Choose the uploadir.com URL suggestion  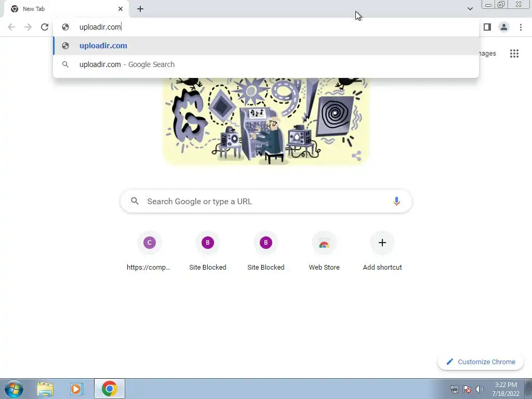tap(266, 46)
